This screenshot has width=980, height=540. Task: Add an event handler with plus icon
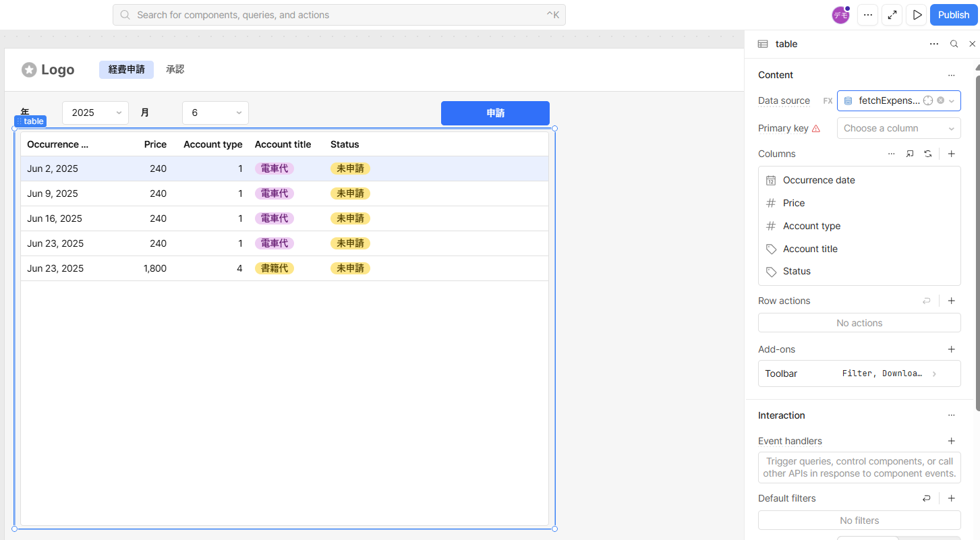pos(951,441)
